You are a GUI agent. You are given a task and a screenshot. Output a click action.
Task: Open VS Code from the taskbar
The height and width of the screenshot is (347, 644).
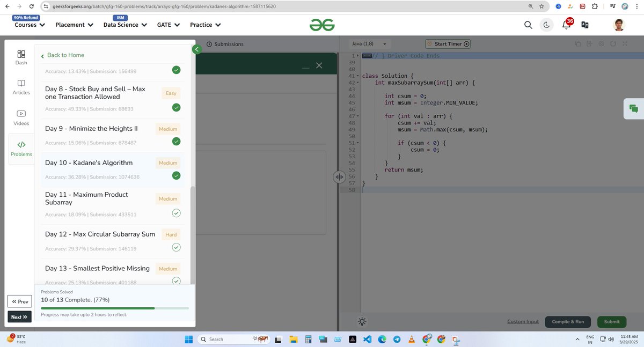[367, 339]
